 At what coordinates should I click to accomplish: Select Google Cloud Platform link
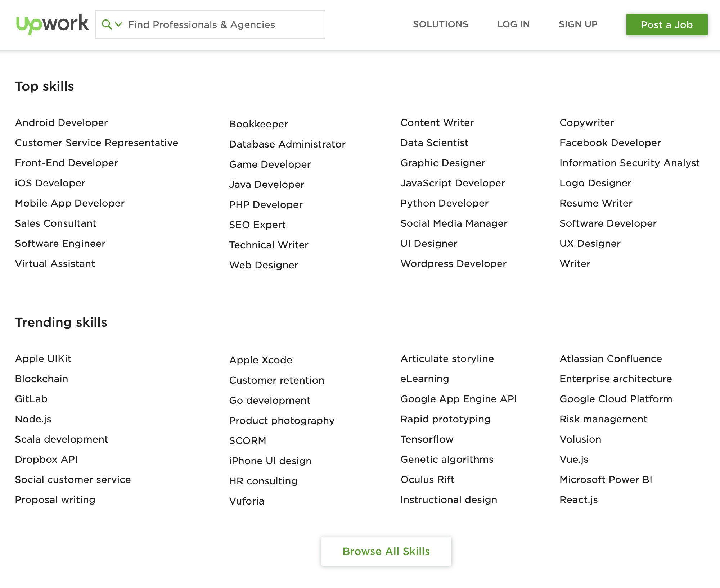(616, 399)
